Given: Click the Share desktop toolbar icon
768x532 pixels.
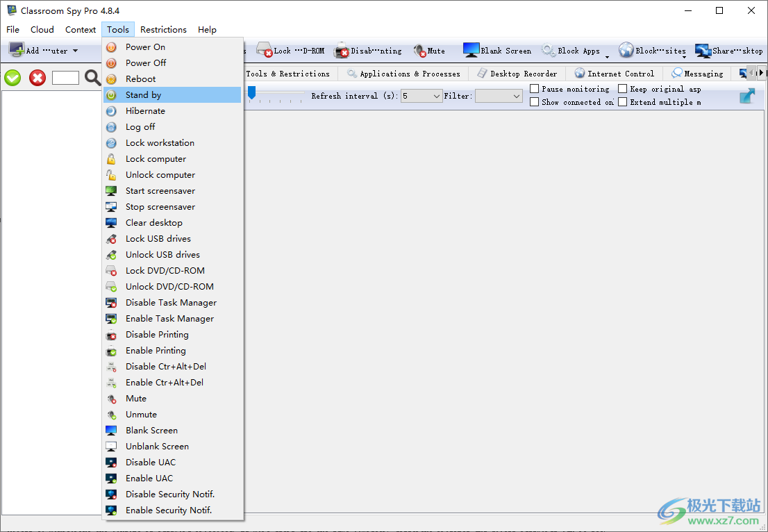Looking at the screenshot, I should (x=703, y=51).
